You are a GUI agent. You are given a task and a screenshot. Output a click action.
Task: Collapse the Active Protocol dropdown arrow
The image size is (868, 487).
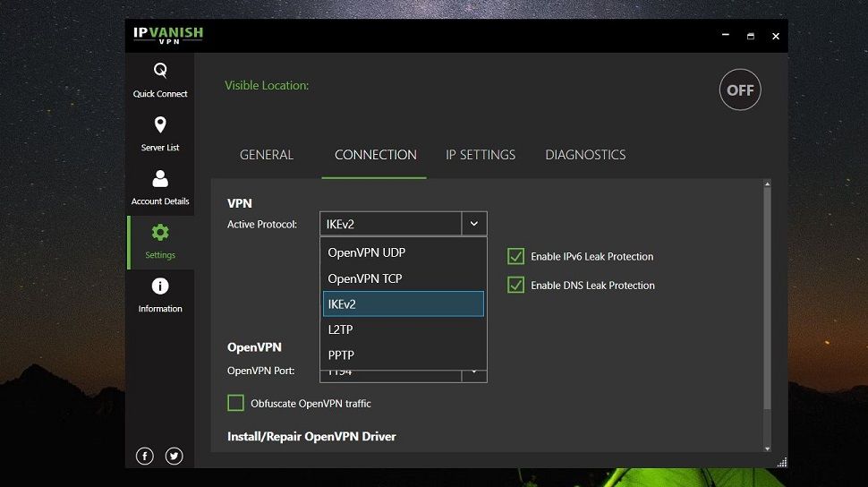474,224
